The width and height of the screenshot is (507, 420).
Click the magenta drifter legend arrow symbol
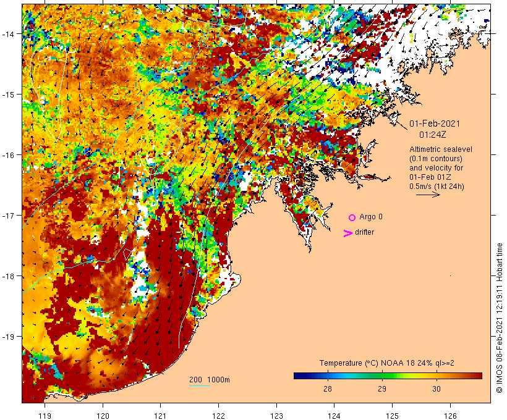pyautogui.click(x=348, y=233)
